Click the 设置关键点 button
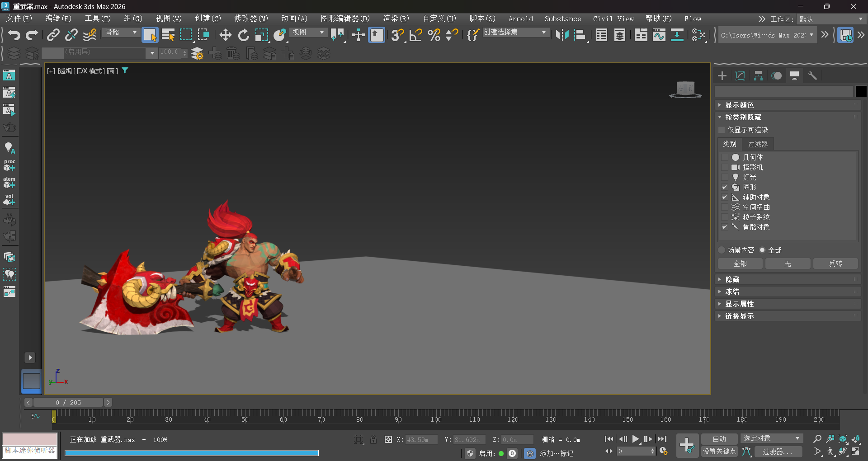This screenshot has width=868, height=461. click(719, 451)
